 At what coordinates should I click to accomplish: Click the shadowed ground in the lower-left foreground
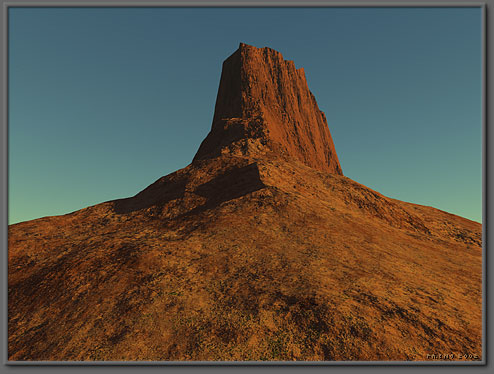[50, 300]
